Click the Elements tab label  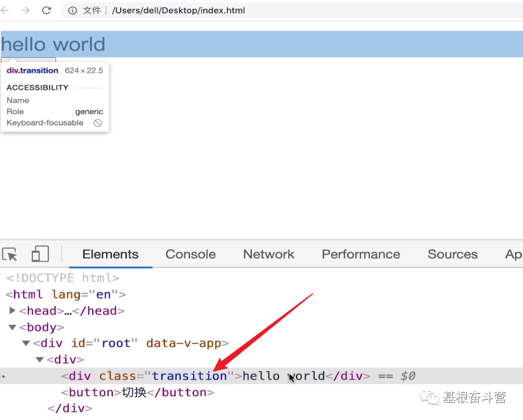(110, 254)
